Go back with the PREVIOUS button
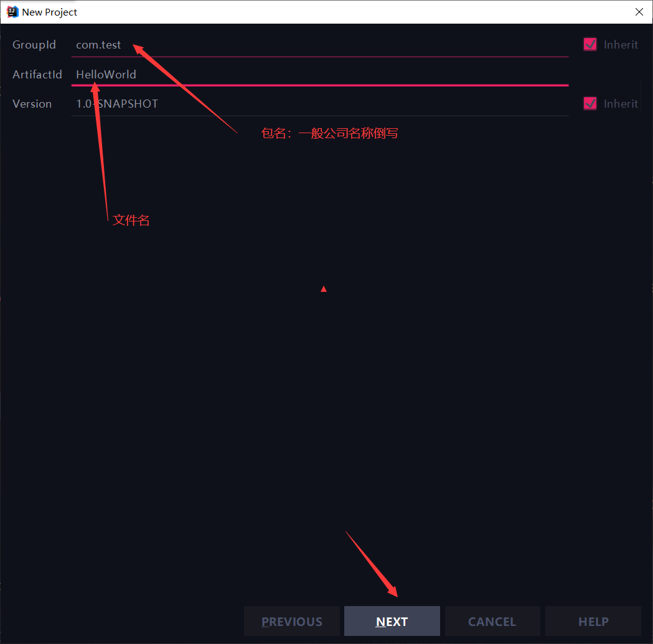The height and width of the screenshot is (644, 653). pyautogui.click(x=292, y=621)
